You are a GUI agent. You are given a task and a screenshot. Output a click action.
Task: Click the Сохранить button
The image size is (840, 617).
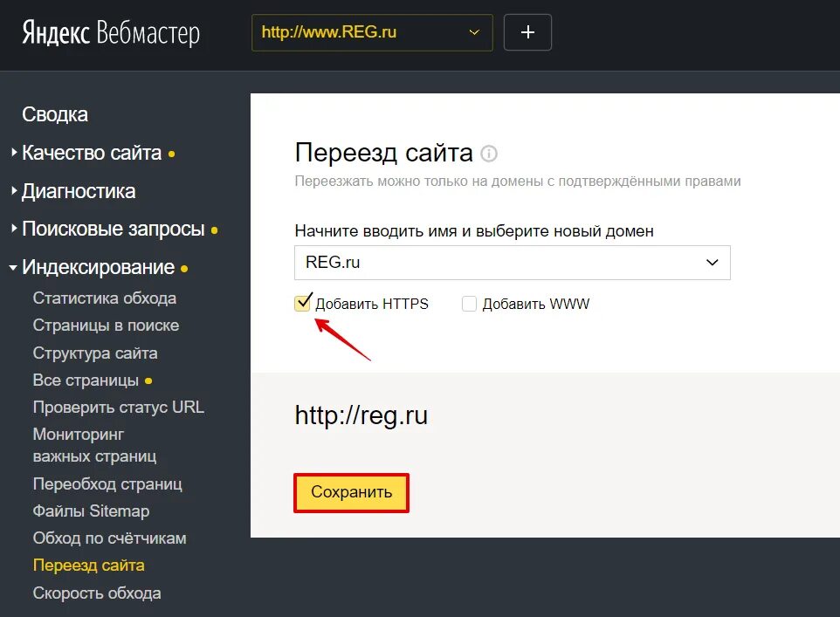pos(351,492)
